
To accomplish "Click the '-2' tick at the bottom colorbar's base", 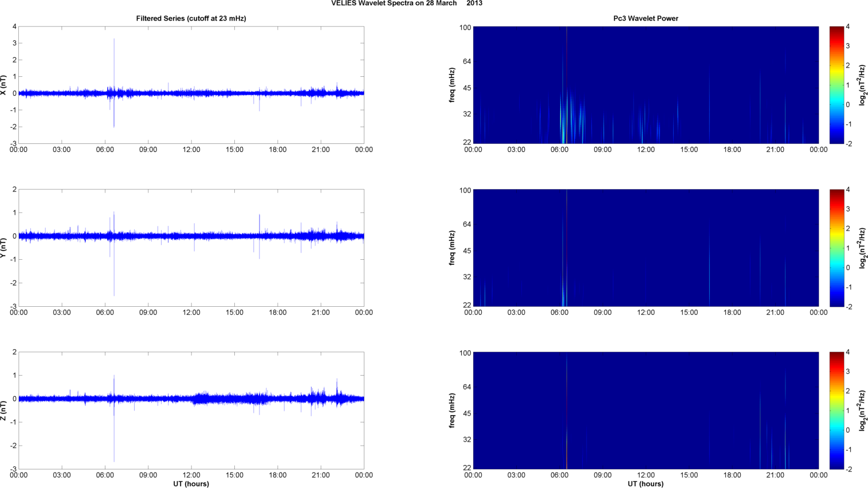I will click(x=849, y=470).
